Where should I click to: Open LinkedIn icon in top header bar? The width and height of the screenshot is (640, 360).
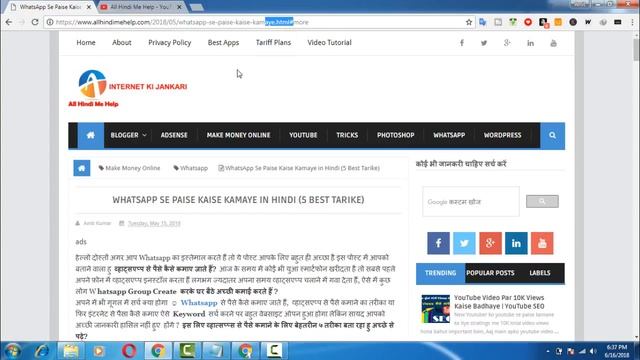click(530, 43)
